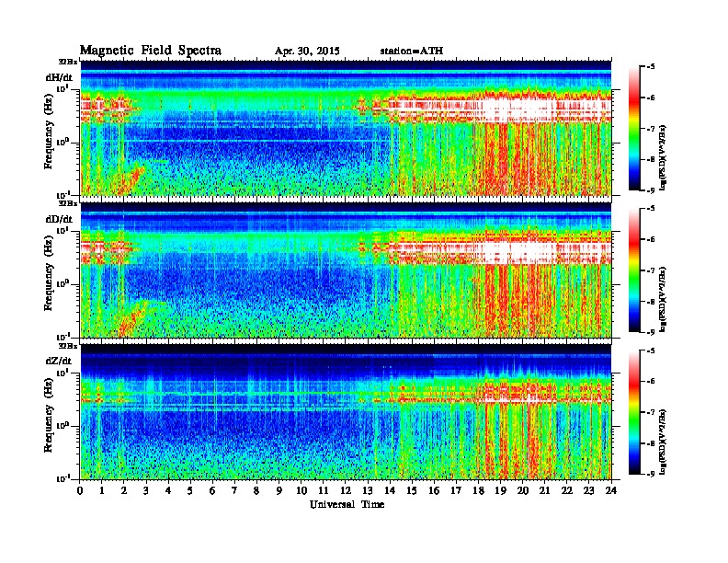Click the "station=ATH" label

412,51
